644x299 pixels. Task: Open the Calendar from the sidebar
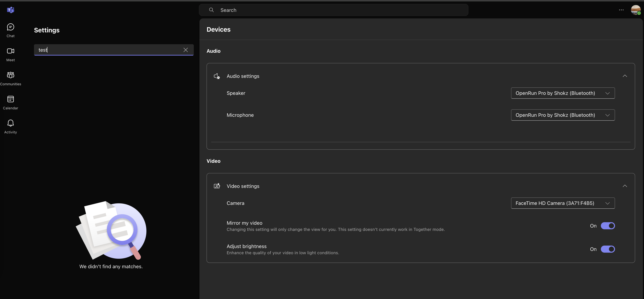(x=10, y=102)
